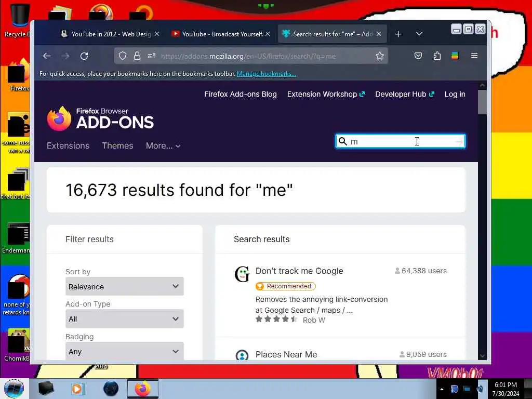This screenshot has height=399, width=532.
Task: Click the volume icon in system tray
Action: point(480,389)
